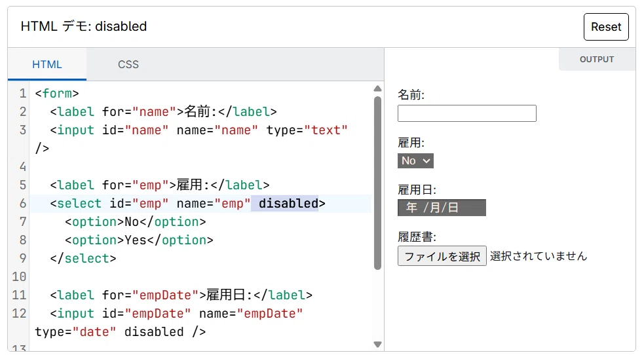Open the 雇用 No dropdown

tap(415, 161)
